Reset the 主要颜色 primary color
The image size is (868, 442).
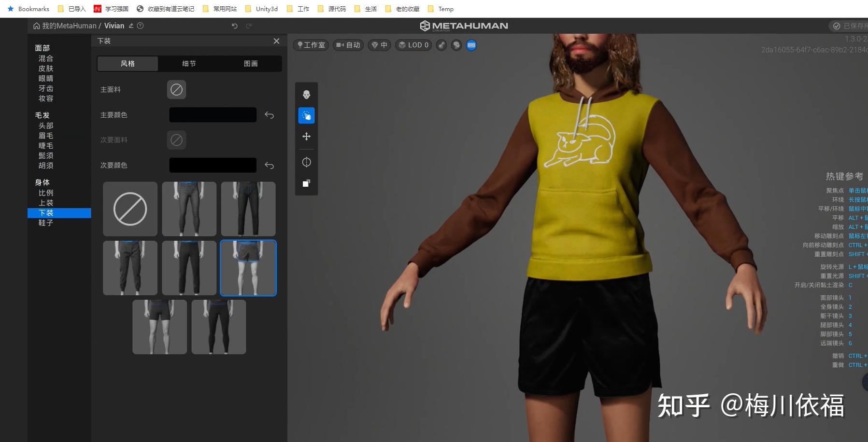[270, 115]
